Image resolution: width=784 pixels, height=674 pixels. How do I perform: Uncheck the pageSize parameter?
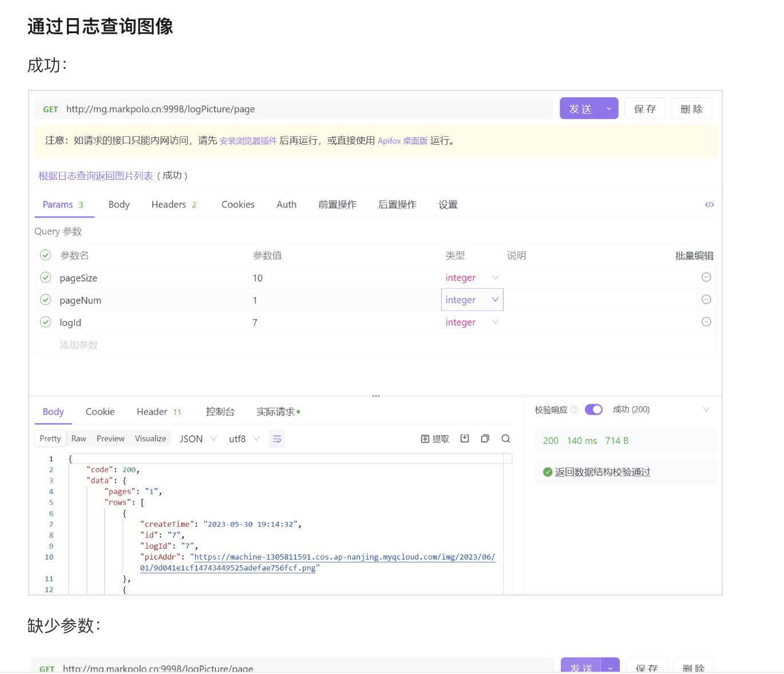pos(46,277)
